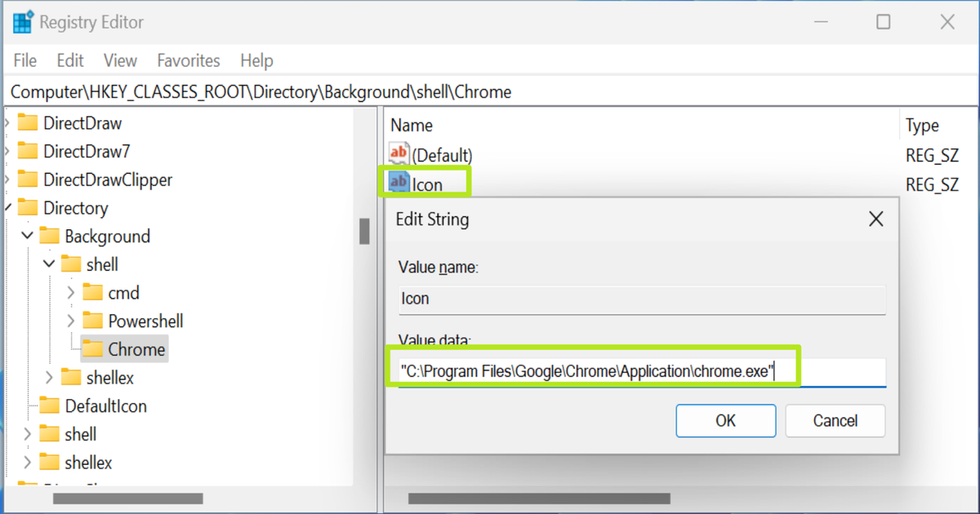Open the Favorites menu
The width and height of the screenshot is (980, 514).
(189, 60)
